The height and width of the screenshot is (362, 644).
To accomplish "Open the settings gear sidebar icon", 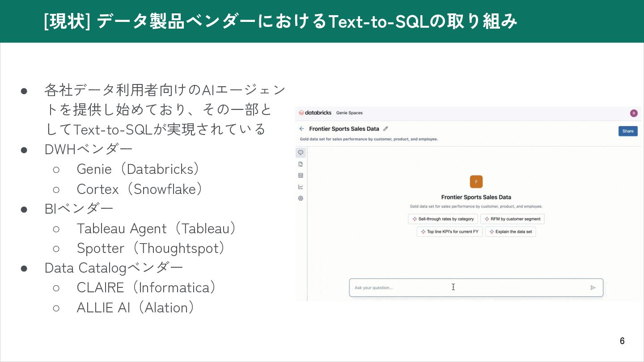I will (301, 198).
